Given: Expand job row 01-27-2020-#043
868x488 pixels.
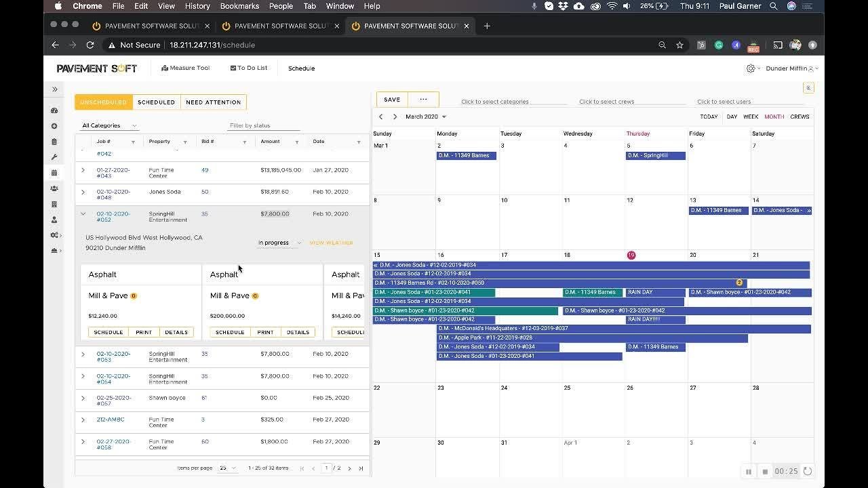Looking at the screenshot, I should coord(83,170).
